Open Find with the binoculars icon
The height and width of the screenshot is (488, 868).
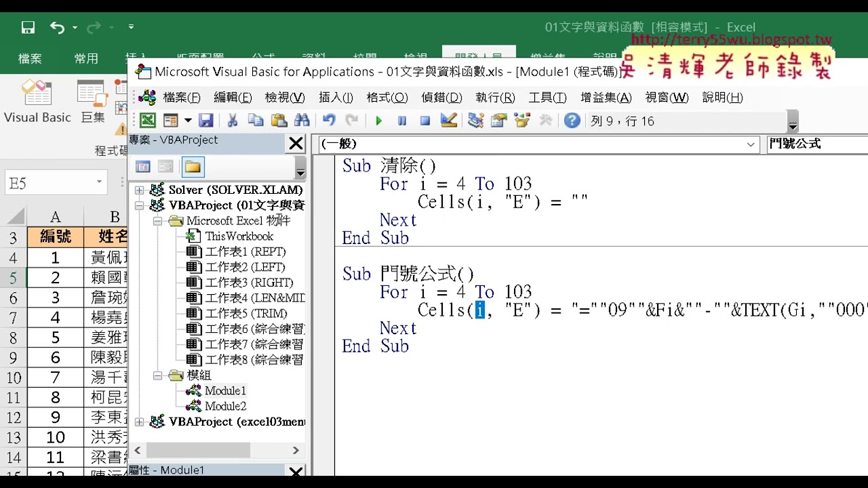coord(302,121)
